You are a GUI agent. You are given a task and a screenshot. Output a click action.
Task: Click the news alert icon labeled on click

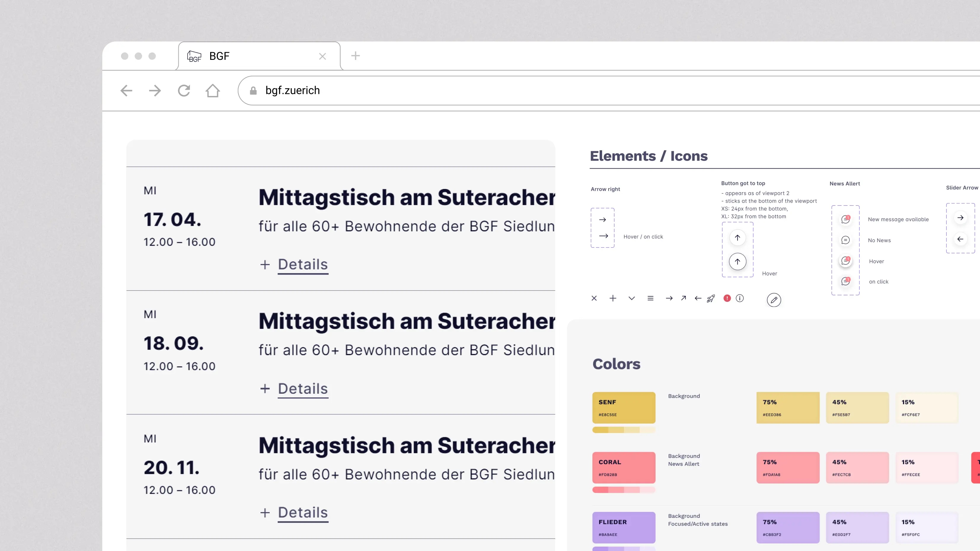(845, 281)
